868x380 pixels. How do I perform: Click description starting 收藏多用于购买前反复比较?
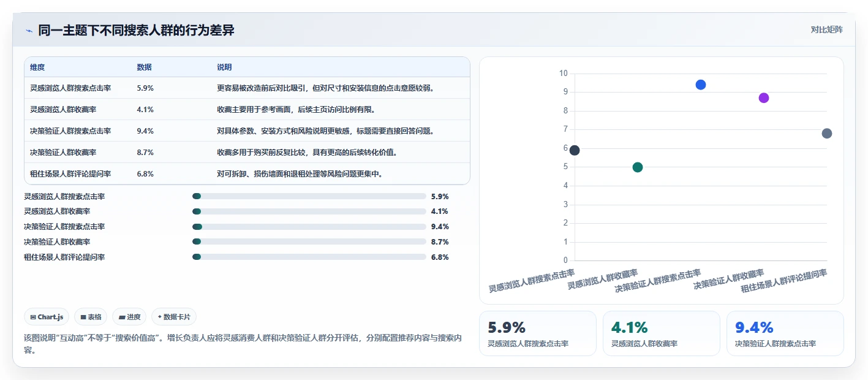pyautogui.click(x=307, y=152)
